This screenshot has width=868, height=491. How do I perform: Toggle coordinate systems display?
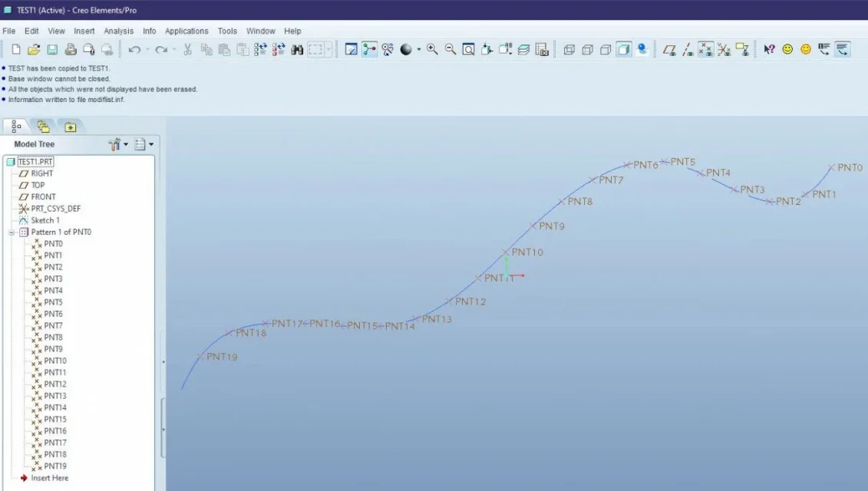tap(724, 50)
